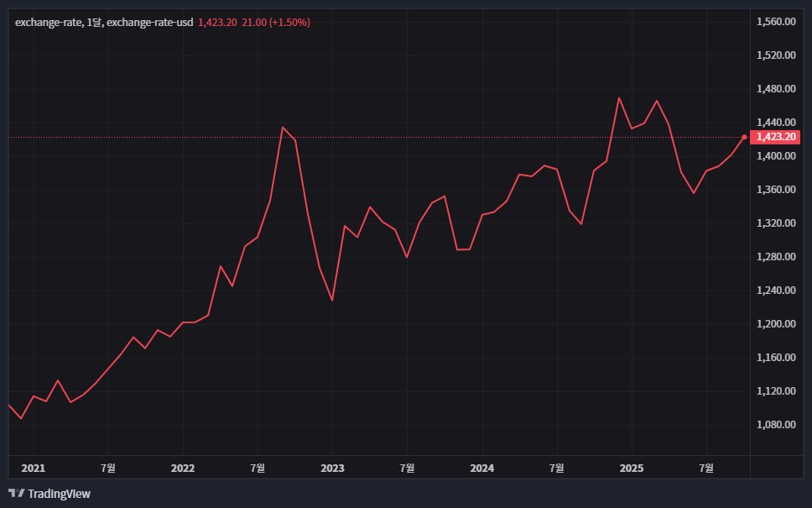Viewport: 812px width, 508px height.
Task: Click the 1,423.20 value in chart legend
Action: click(217, 23)
